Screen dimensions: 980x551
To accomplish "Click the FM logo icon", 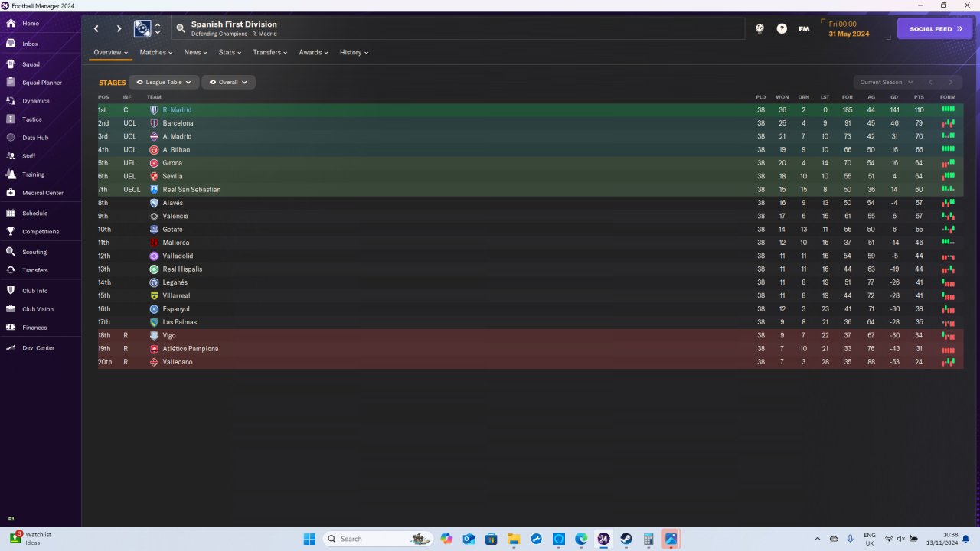I will pos(804,28).
